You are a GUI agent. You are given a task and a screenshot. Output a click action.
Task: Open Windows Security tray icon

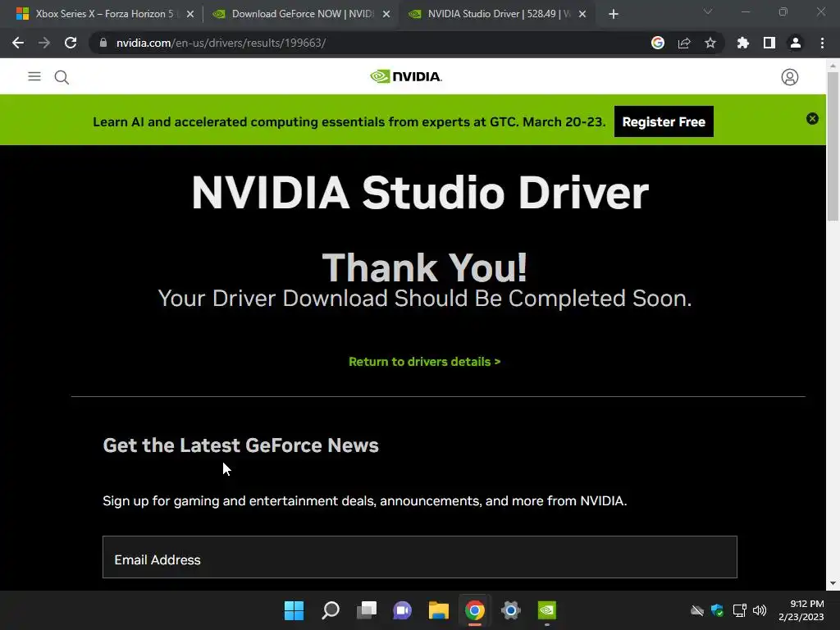717,610
